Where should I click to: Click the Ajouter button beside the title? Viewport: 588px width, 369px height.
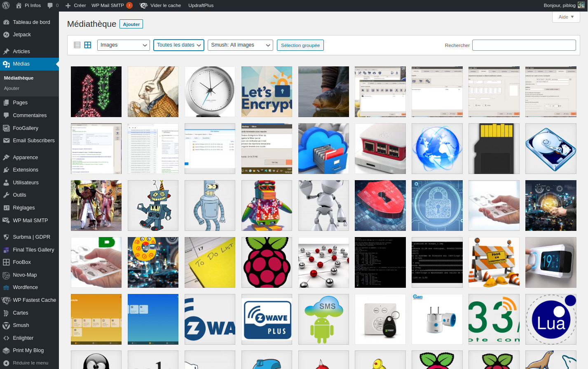tap(131, 24)
